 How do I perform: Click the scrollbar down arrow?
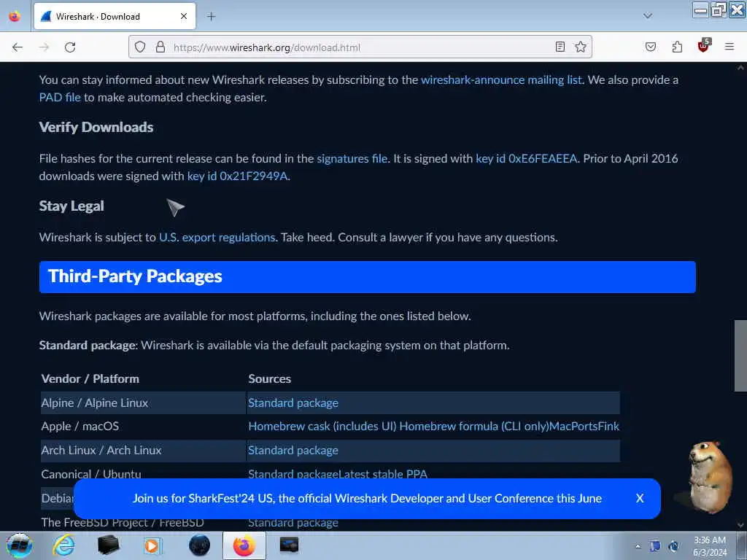click(x=740, y=525)
